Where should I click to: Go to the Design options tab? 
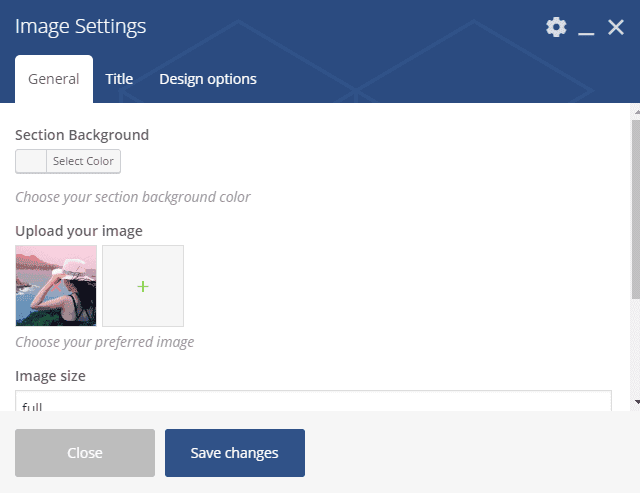pyautogui.click(x=208, y=79)
